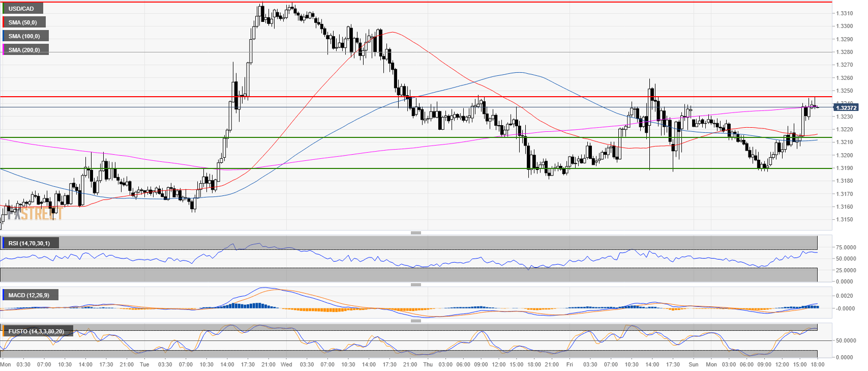The height and width of the screenshot is (371, 868).
Task: Open the MACD (12,26,9) indicator label
Action: click(x=29, y=295)
